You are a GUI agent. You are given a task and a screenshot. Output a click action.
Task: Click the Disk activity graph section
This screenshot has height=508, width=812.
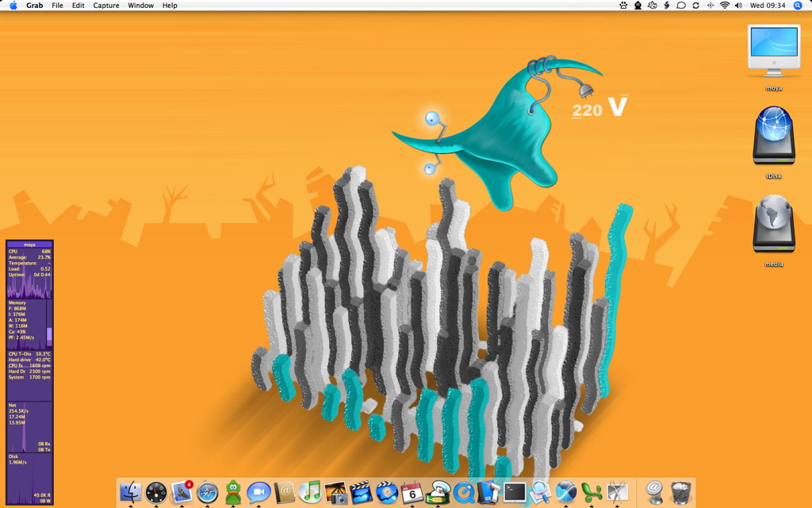(29, 479)
